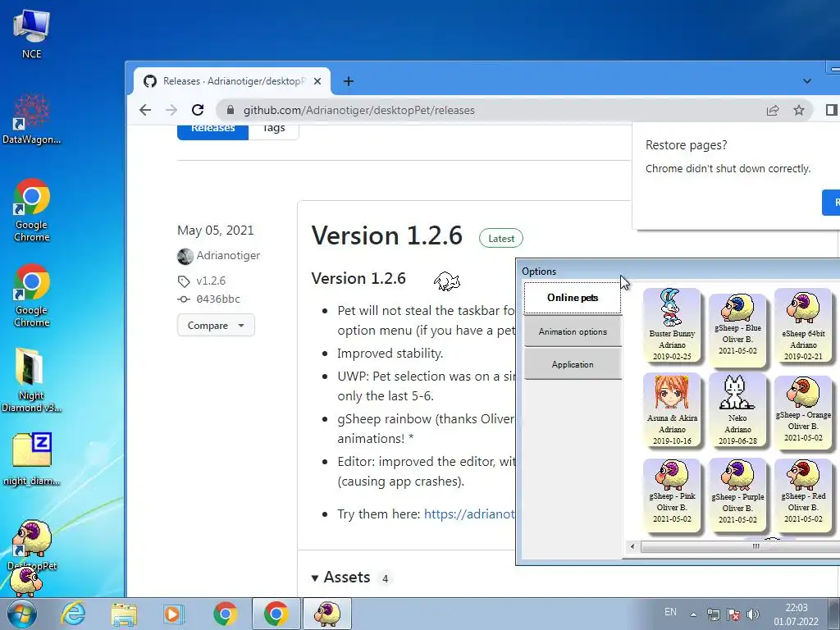This screenshot has height=630, width=840.
Task: Go back in the Chrome browser
Action: 145,110
